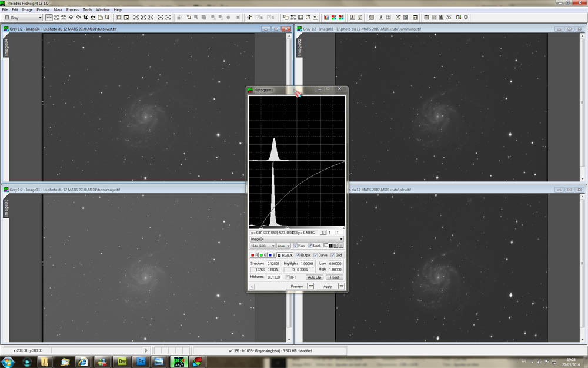The image size is (588, 368).
Task: Expand the Lines plot style dropdown
Action: 284,246
